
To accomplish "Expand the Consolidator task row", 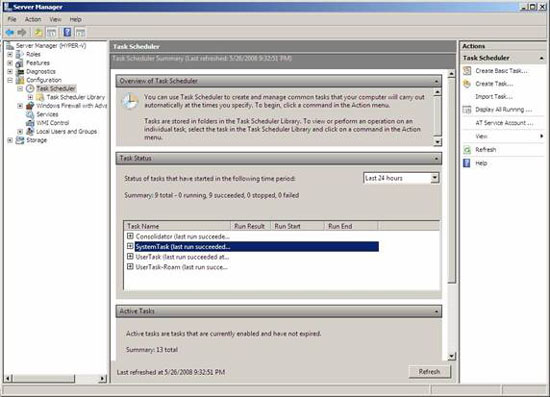I will pyautogui.click(x=130, y=236).
